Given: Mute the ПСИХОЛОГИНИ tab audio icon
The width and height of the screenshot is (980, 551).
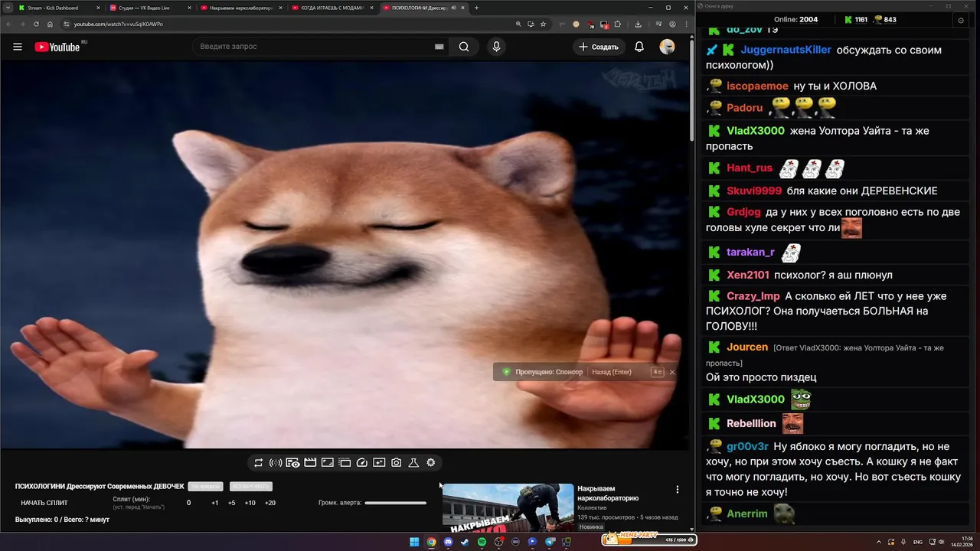Looking at the screenshot, I should pos(454,8).
